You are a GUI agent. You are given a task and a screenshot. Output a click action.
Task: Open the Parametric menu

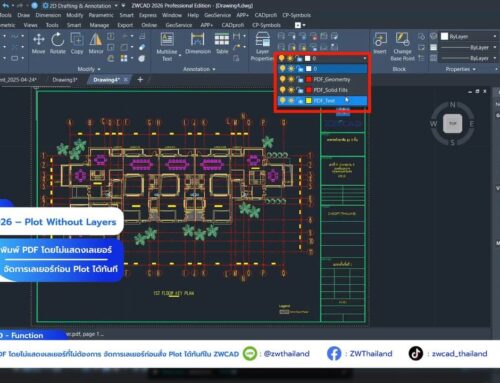[101, 15]
